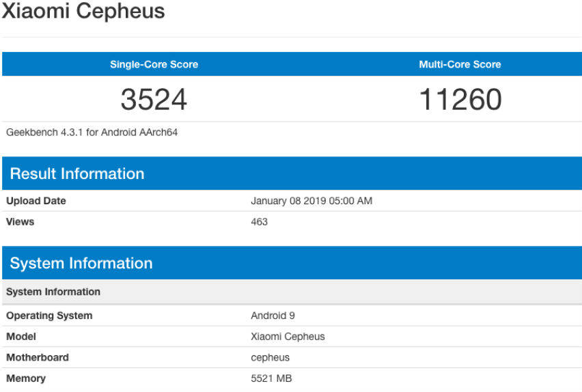Click the gray System Information subheader row
This screenshot has width=582, height=392.
pos(292,292)
